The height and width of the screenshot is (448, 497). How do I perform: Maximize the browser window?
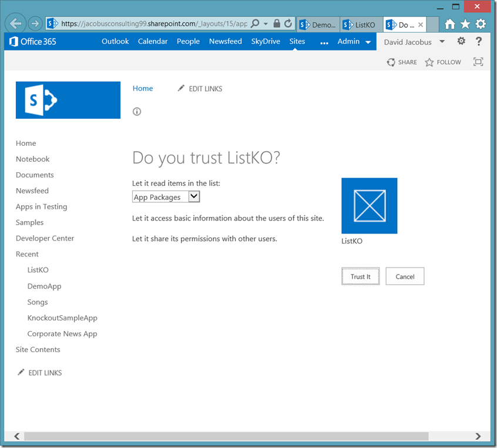455,6
